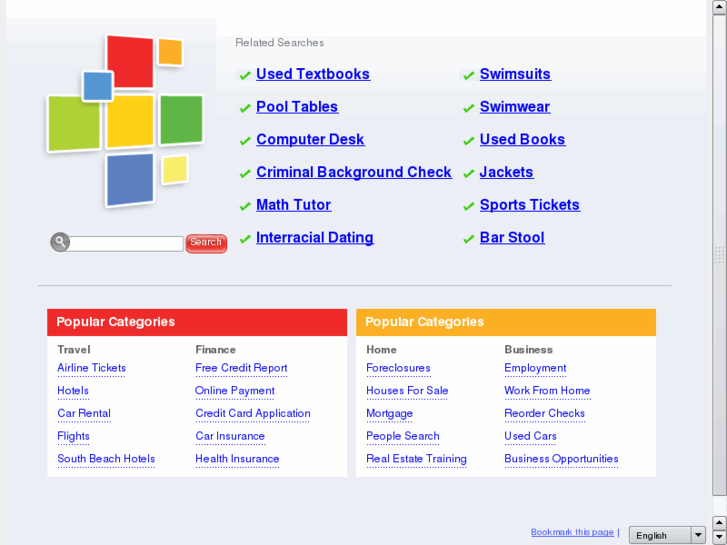727x545 pixels.
Task: Open Criminal Background Check link
Action: pos(354,173)
